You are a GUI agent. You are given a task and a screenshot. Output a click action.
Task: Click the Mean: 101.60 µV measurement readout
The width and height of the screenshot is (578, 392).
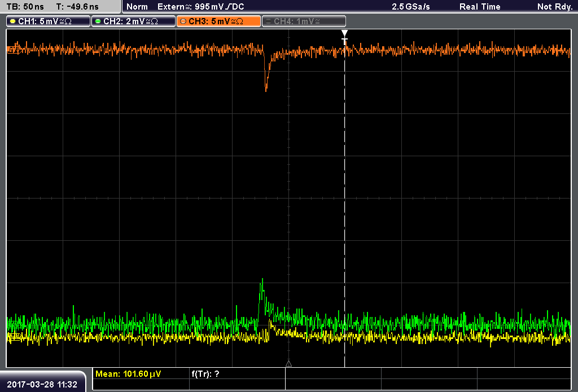pyautogui.click(x=128, y=374)
